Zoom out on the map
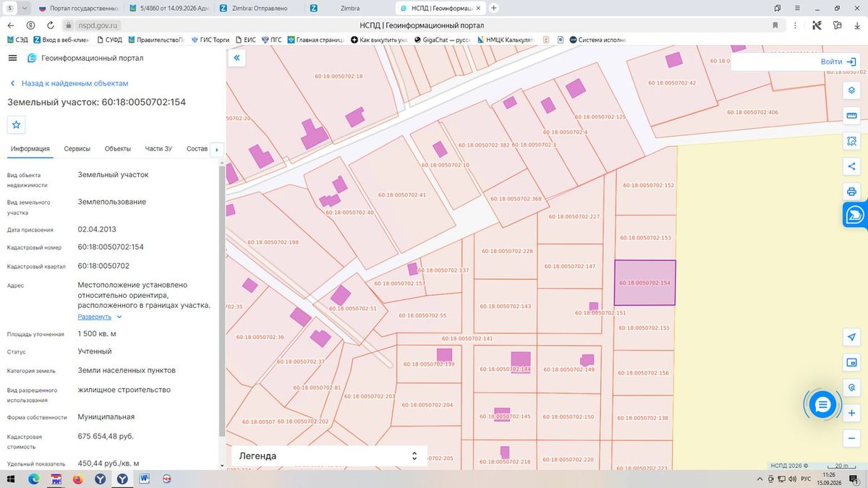Image resolution: width=868 pixels, height=488 pixels. coord(851,438)
